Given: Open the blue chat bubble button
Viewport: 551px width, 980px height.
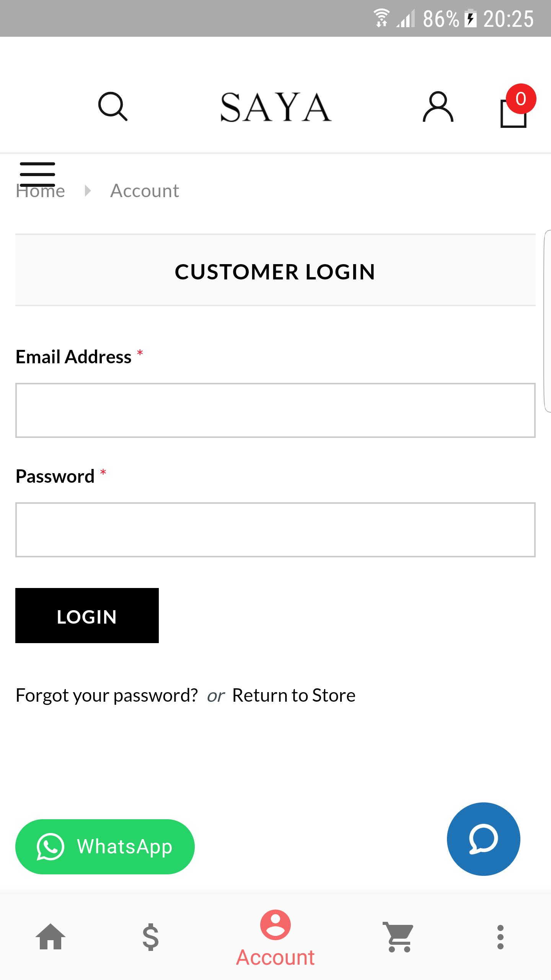Looking at the screenshot, I should (483, 839).
